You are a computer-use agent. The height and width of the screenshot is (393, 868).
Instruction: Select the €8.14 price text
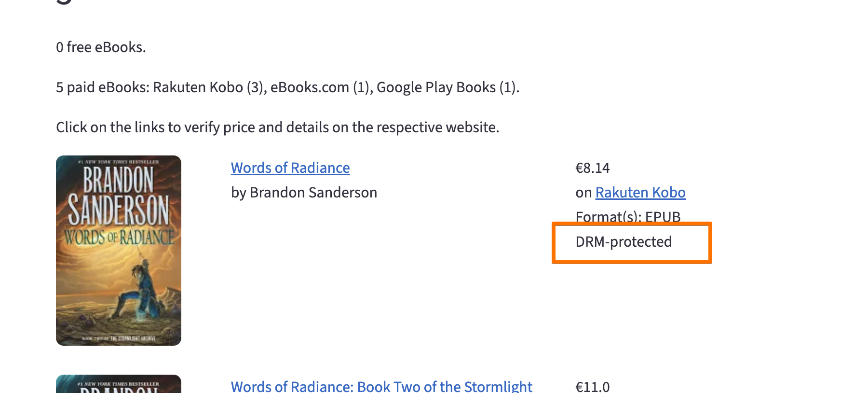point(592,168)
